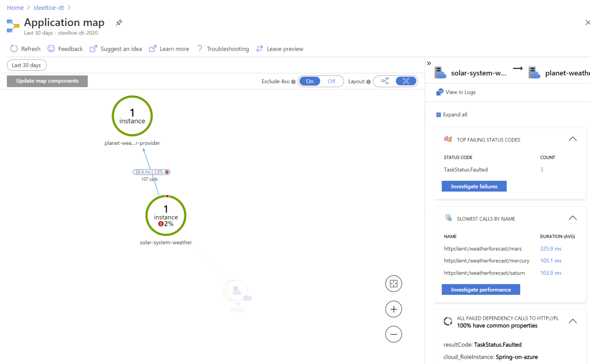Viewport: 590px width, 364px height.
Task: Collapse the side details panel
Action: pyautogui.click(x=429, y=63)
